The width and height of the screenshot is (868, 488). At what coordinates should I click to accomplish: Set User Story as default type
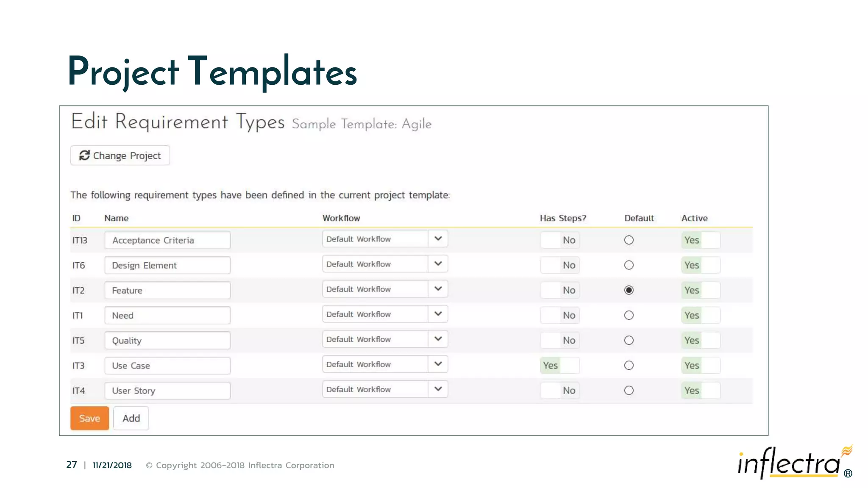629,390
